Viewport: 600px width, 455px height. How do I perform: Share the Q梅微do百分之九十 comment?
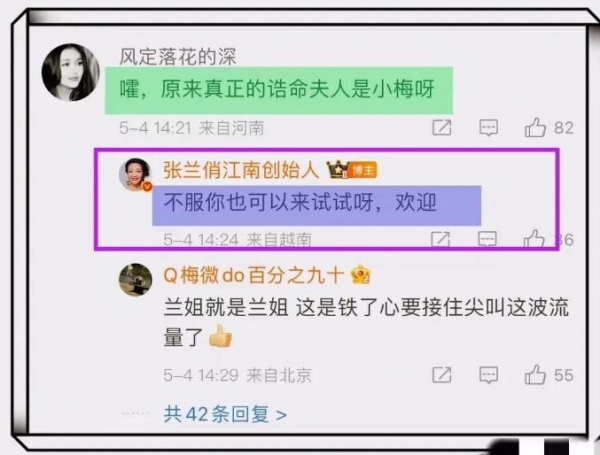442,375
